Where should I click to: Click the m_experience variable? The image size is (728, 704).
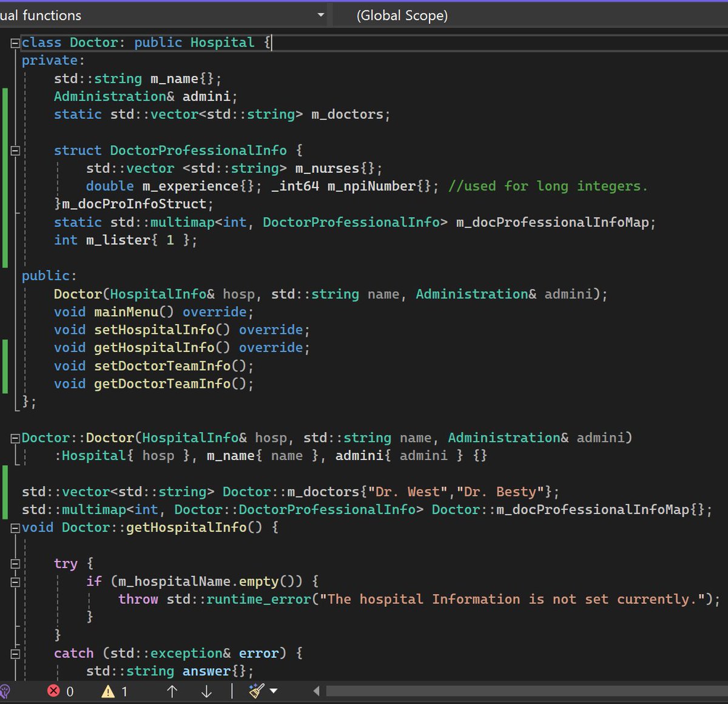pyautogui.click(x=190, y=186)
